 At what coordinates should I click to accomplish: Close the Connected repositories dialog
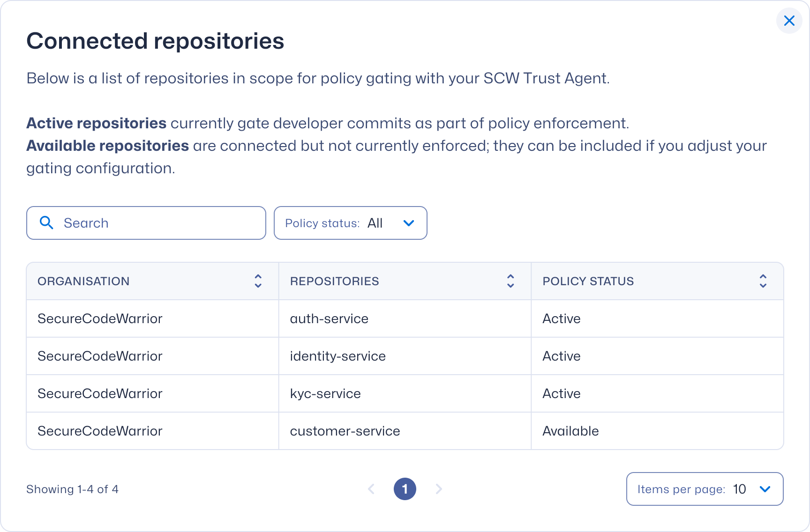coord(789,21)
